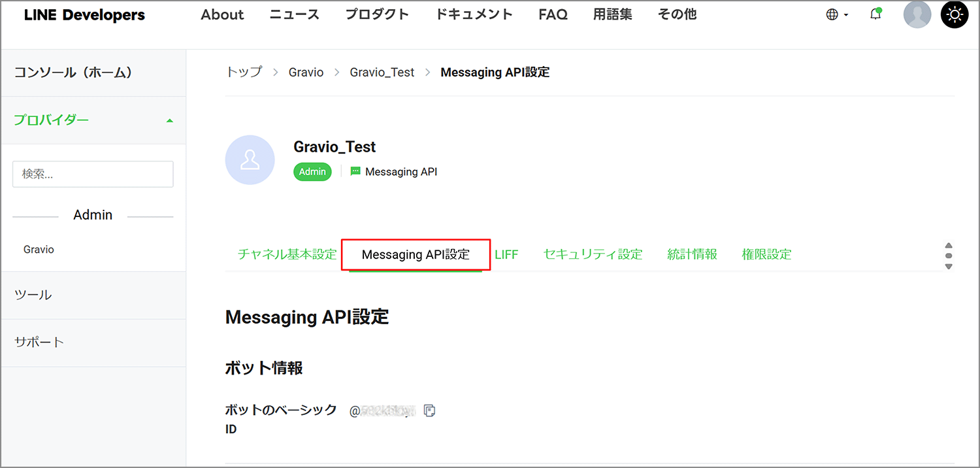Click the ボット情報 heading

pos(264,368)
